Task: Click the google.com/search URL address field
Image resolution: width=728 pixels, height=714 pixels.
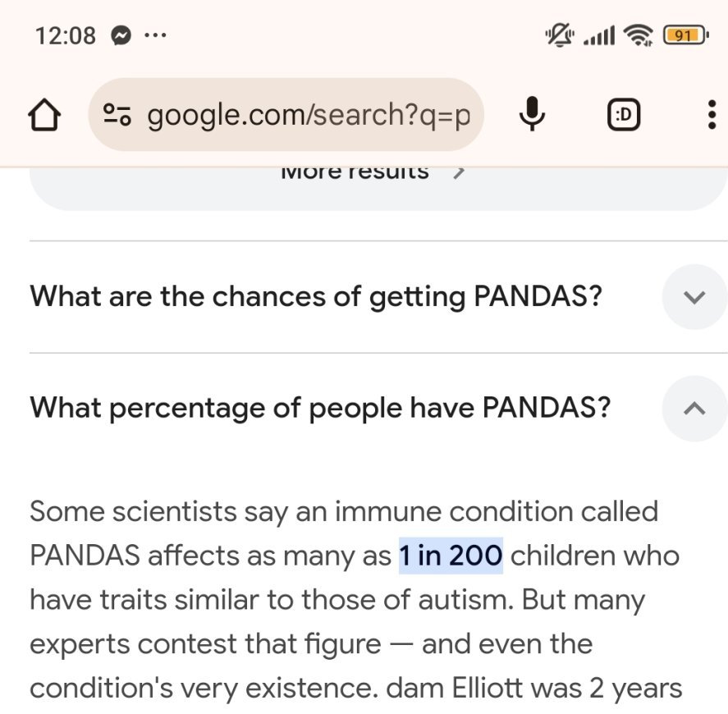Action: click(x=308, y=116)
